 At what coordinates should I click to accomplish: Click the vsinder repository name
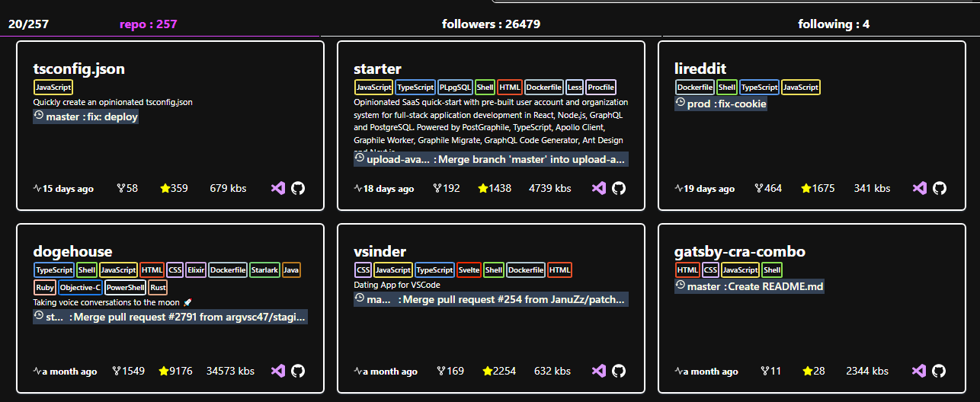tap(380, 251)
